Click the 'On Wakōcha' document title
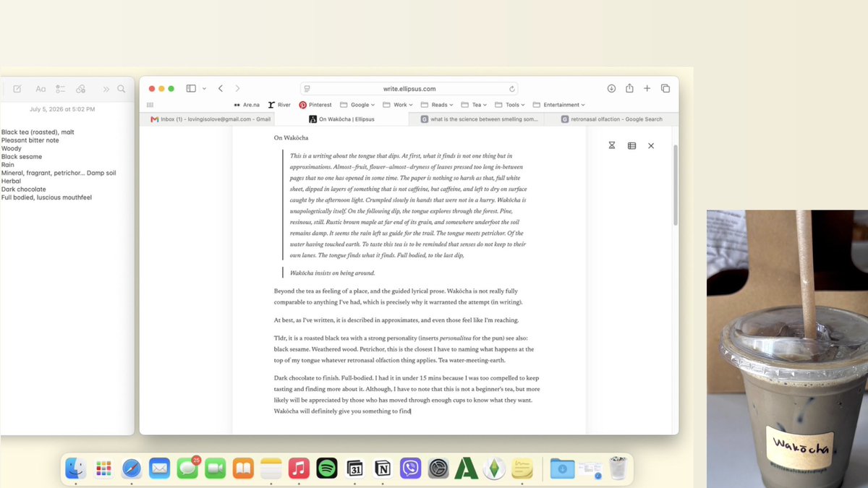Viewport: 868px width, 488px height. tap(291, 137)
